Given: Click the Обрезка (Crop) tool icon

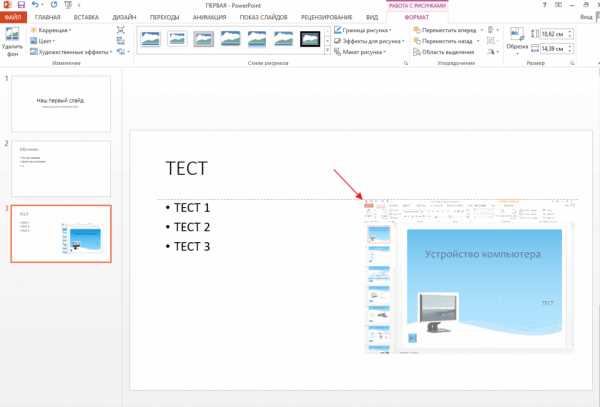Looking at the screenshot, I should click(517, 34).
